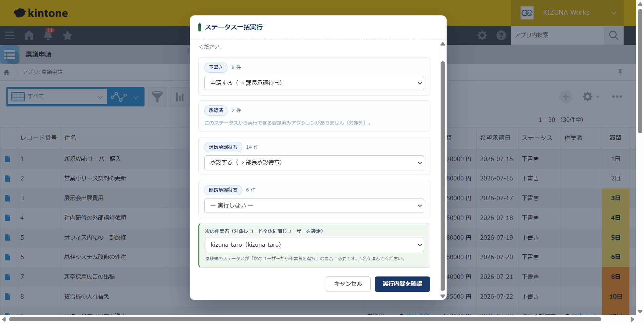The width and height of the screenshot is (644, 323).
Task: Open the bar chart aggregate icon
Action: click(x=180, y=97)
